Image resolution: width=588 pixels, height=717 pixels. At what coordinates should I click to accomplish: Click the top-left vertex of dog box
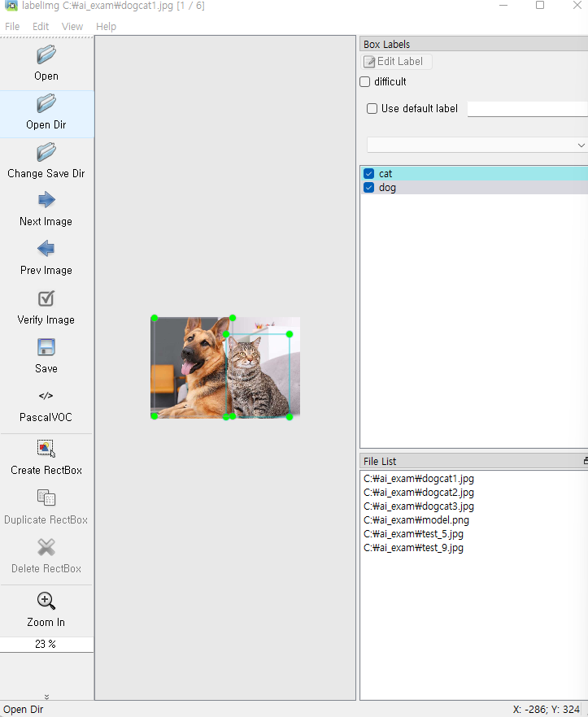pyautogui.click(x=155, y=318)
